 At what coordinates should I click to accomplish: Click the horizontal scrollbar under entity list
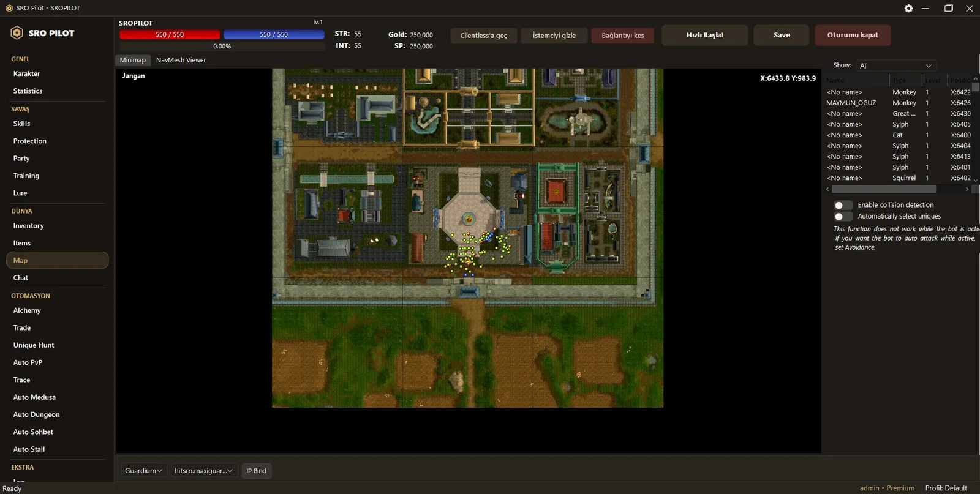883,189
